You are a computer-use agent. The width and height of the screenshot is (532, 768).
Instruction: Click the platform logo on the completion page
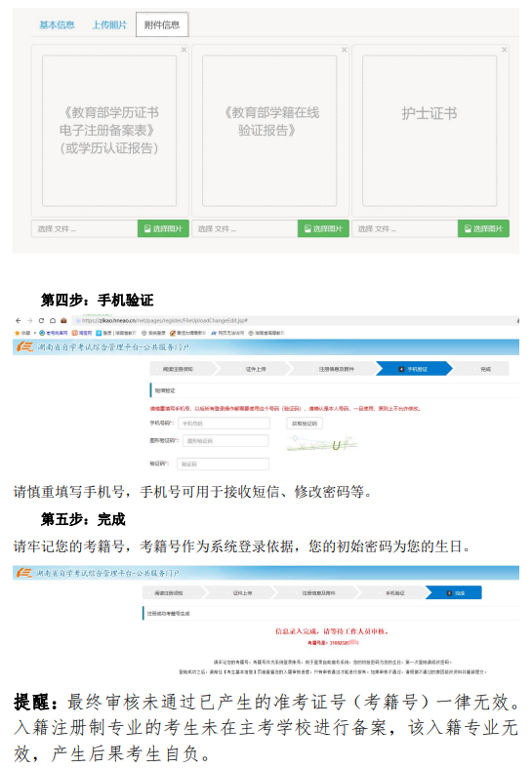[24, 573]
